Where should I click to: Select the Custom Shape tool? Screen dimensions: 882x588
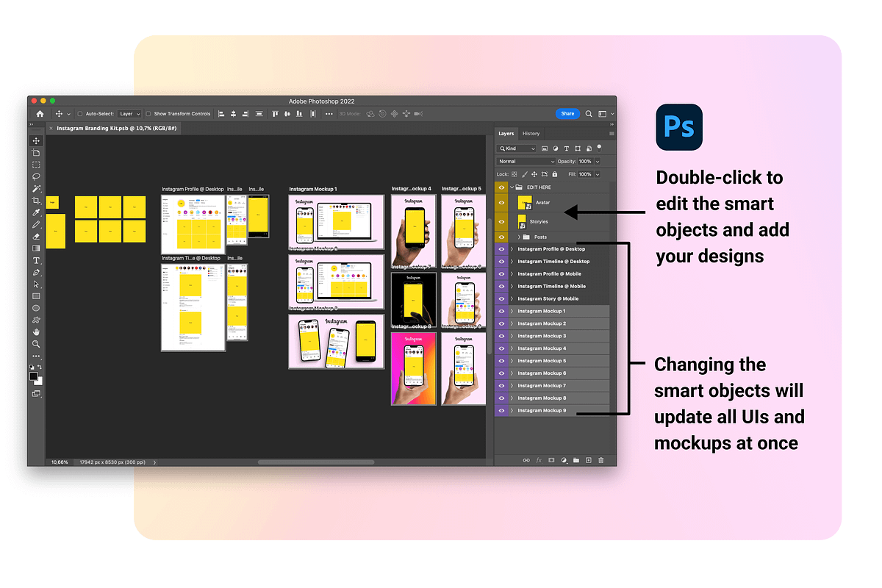[x=36, y=320]
